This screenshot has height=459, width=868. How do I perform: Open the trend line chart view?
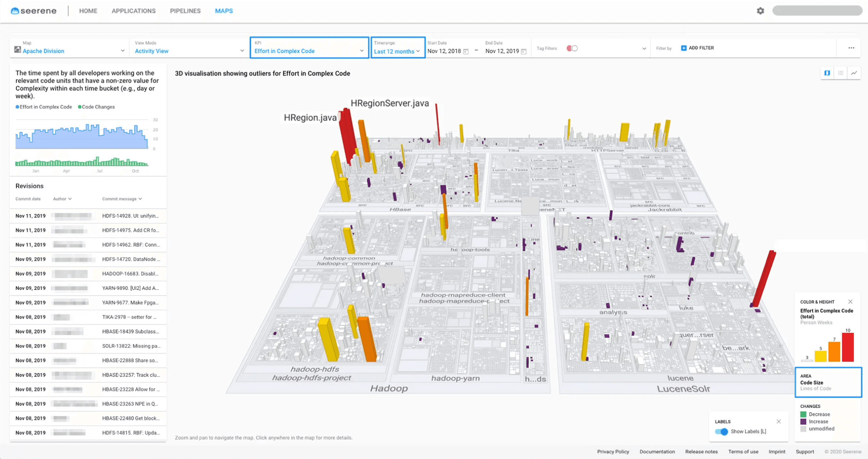click(854, 73)
